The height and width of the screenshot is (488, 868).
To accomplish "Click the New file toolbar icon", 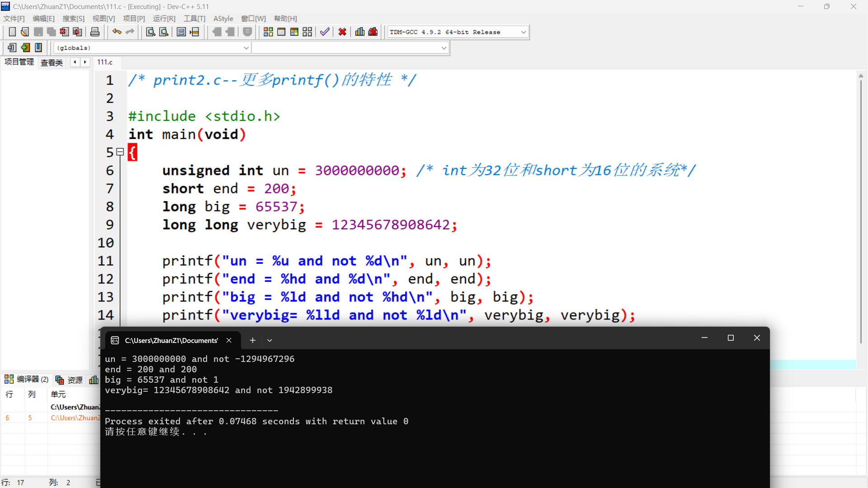I will tap(12, 32).
